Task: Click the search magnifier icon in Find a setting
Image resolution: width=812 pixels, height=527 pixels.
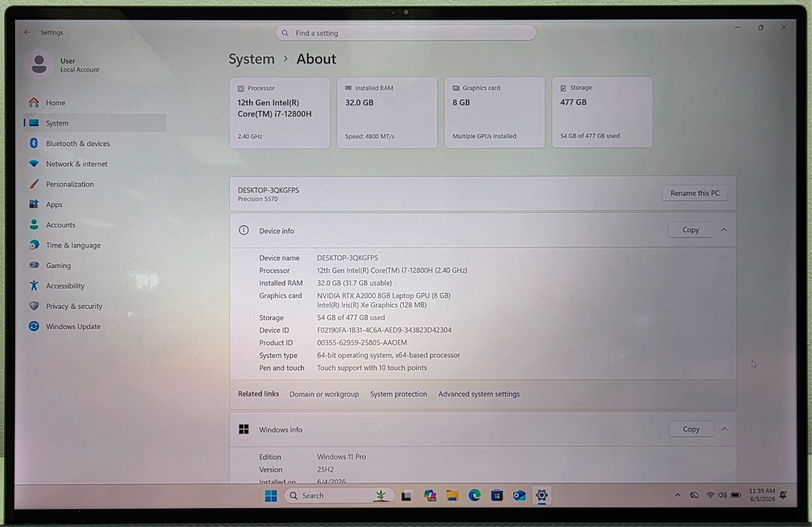Action: click(x=285, y=33)
